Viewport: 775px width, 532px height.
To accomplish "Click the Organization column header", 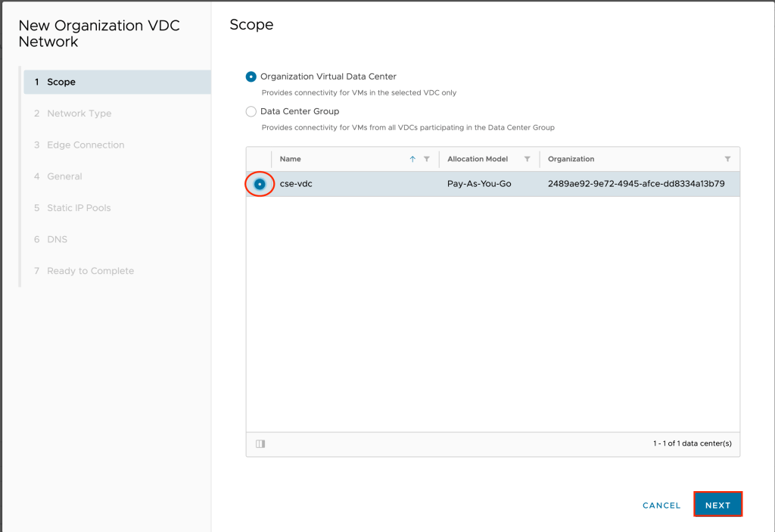I will click(x=571, y=159).
